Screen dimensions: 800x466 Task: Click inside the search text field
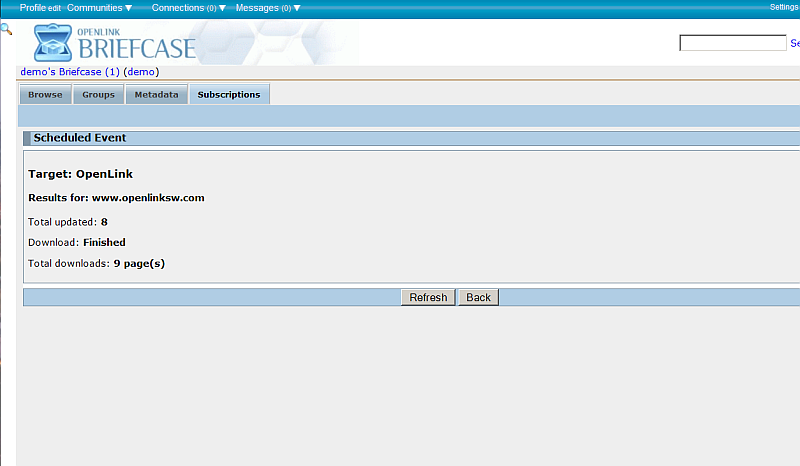tap(733, 43)
